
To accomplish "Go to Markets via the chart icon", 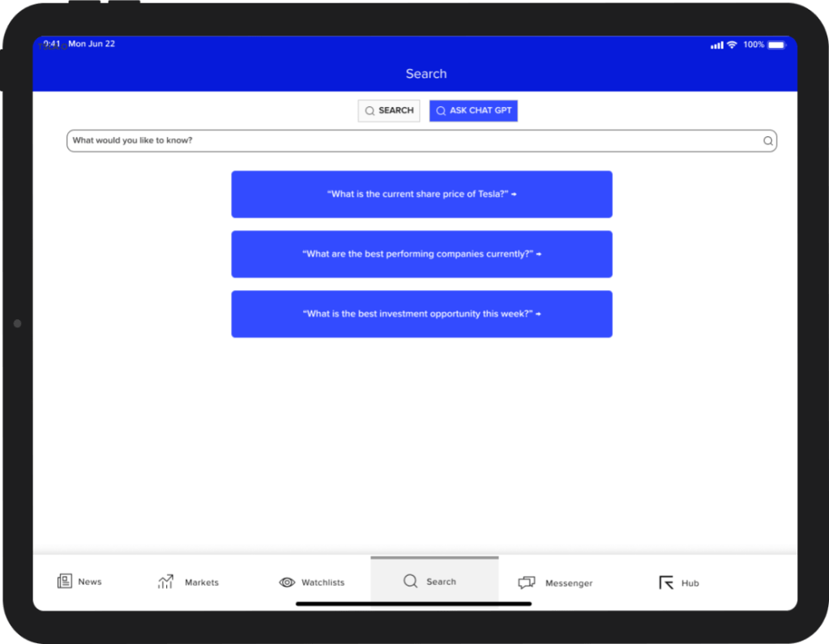I will click(166, 582).
